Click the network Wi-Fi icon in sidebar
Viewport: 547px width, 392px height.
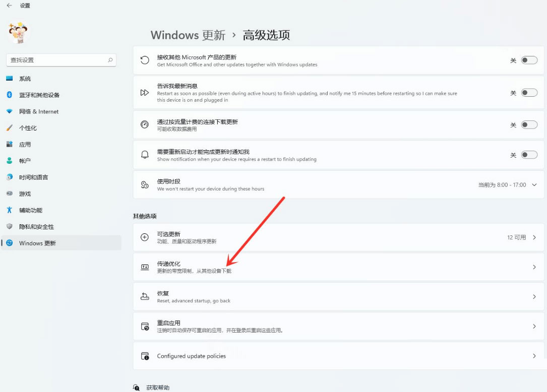10,111
